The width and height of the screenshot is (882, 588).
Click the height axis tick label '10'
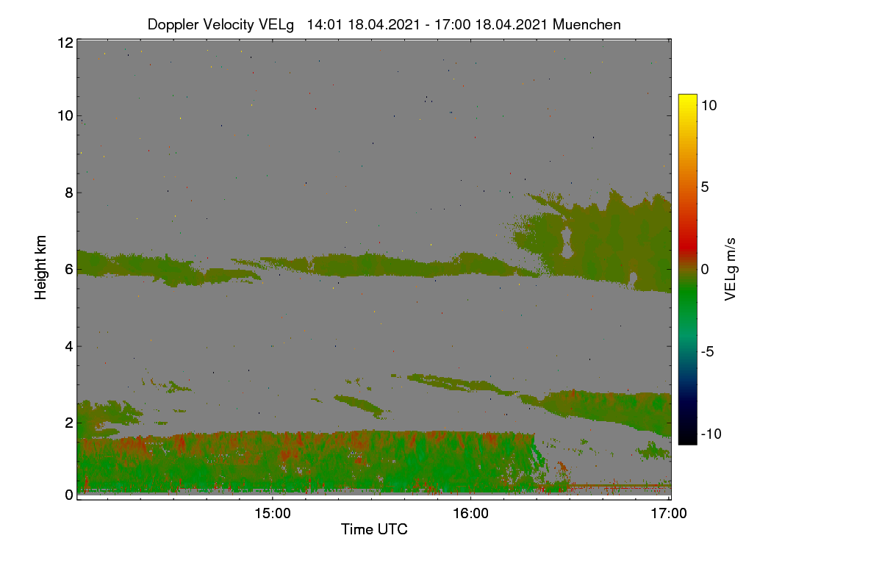click(65, 115)
